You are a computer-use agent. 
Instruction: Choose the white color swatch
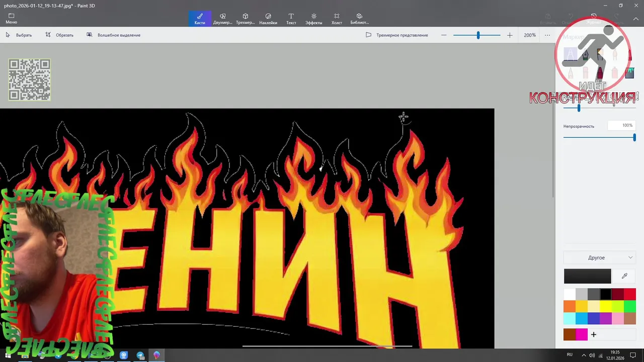(570, 294)
